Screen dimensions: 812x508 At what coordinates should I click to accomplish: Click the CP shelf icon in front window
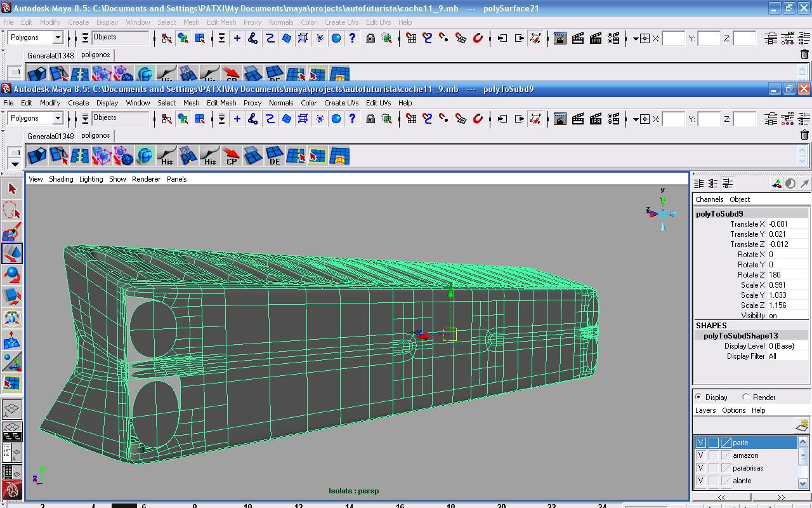(231, 156)
